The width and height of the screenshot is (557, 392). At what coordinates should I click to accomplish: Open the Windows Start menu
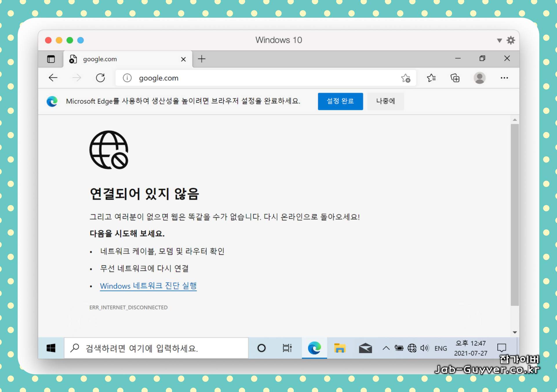click(51, 348)
